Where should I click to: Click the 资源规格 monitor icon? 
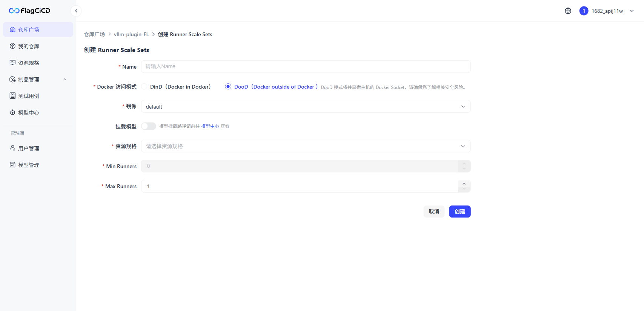pos(12,63)
